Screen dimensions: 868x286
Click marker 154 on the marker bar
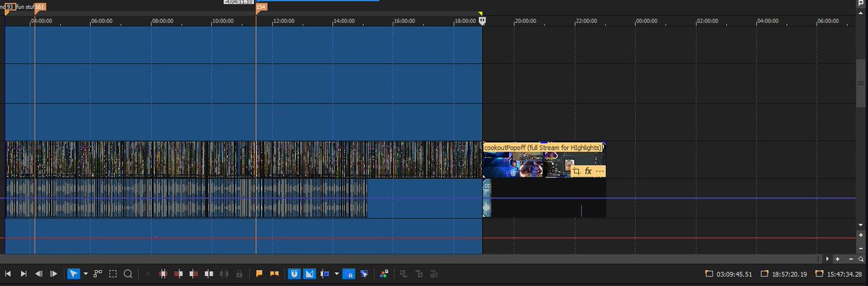pyautogui.click(x=261, y=7)
